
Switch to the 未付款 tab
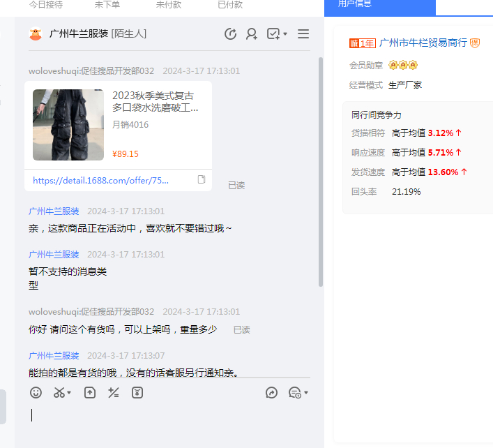click(x=169, y=5)
